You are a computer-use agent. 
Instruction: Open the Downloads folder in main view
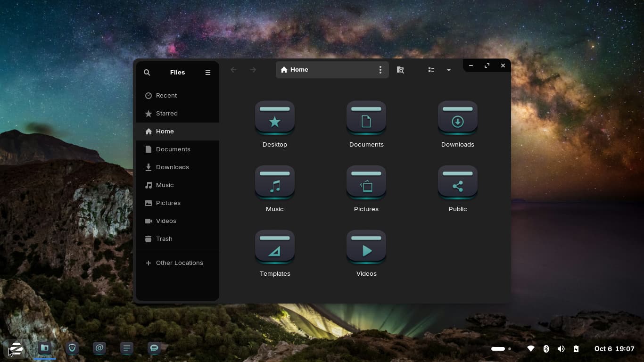point(457,118)
